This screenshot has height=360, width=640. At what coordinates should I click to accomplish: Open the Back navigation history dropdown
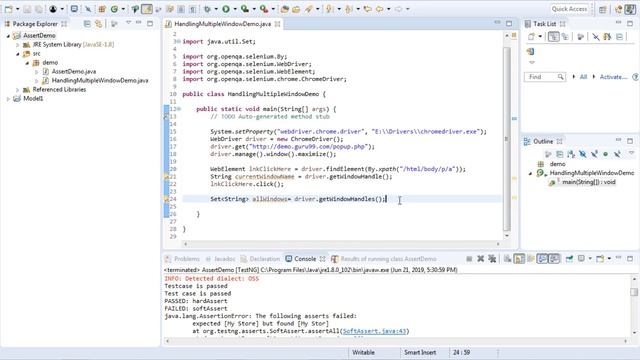tap(388, 9)
